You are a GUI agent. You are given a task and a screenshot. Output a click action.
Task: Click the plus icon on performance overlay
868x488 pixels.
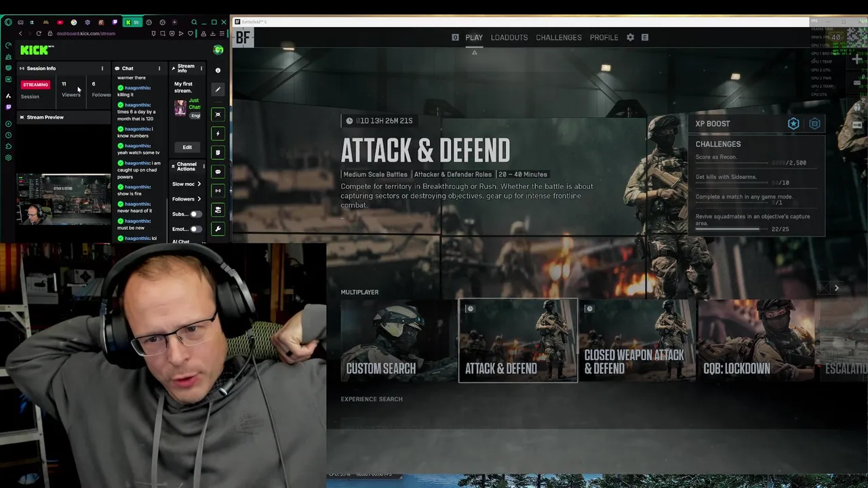point(857,60)
